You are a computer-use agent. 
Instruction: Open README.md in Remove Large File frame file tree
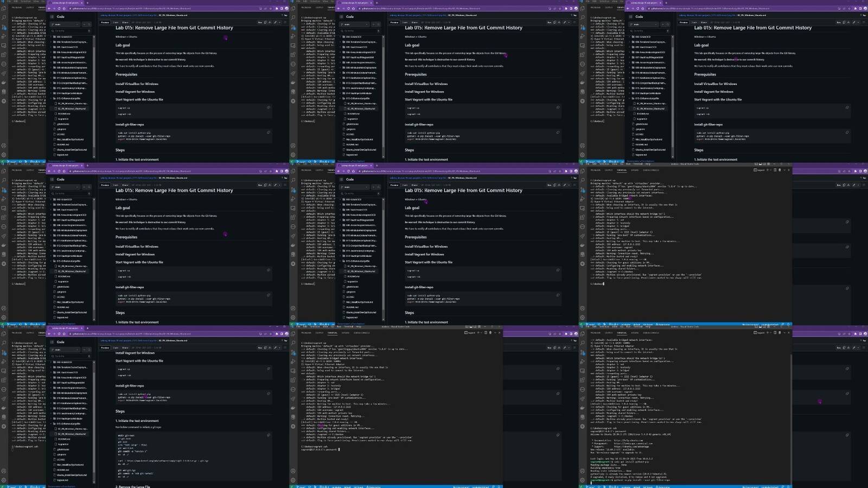(x=64, y=439)
